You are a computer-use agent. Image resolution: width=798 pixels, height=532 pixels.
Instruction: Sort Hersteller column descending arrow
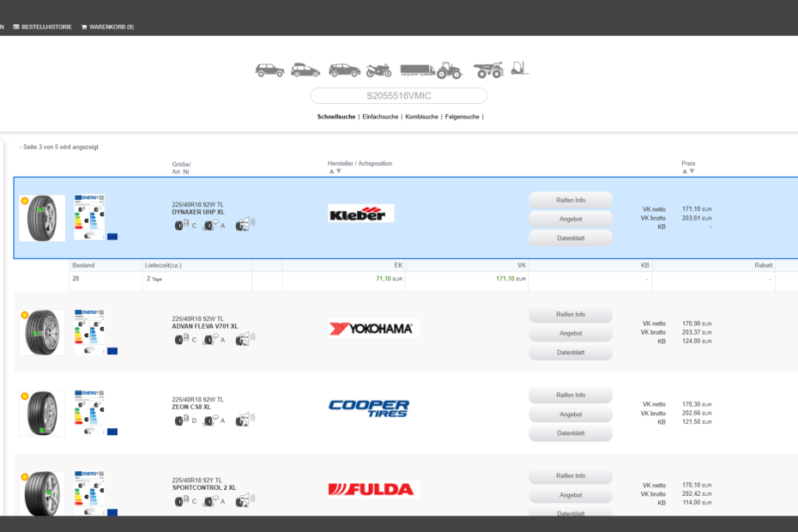339,171
